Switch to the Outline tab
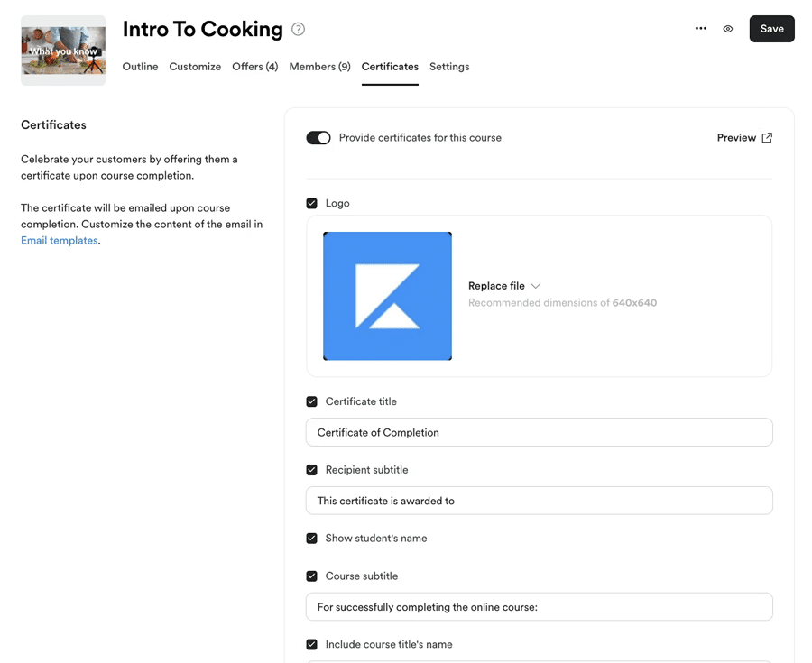This screenshot has height=663, width=812. point(140,67)
